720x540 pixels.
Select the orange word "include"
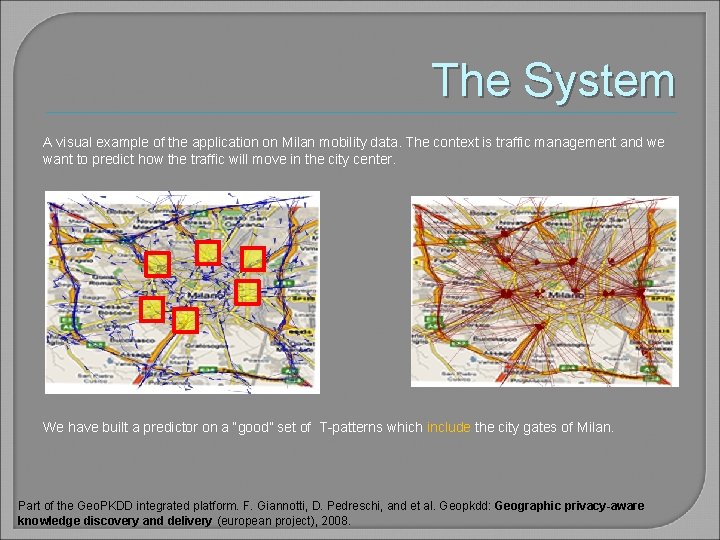point(448,427)
